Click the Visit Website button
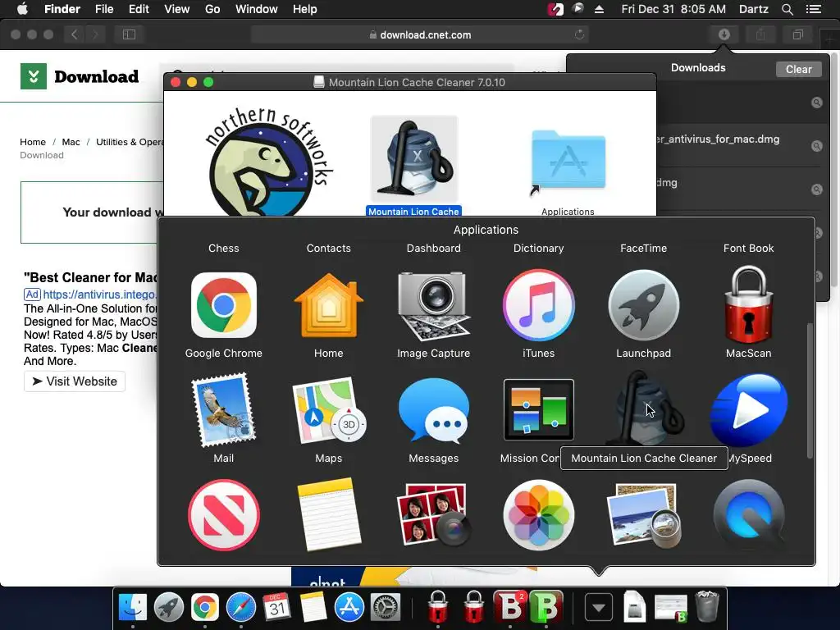840x630 pixels. point(75,381)
